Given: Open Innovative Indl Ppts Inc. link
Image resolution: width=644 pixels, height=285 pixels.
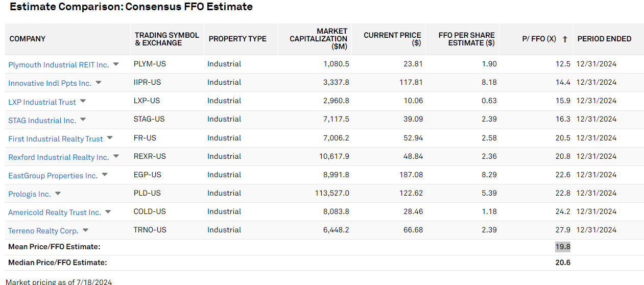Looking at the screenshot, I should point(50,83).
